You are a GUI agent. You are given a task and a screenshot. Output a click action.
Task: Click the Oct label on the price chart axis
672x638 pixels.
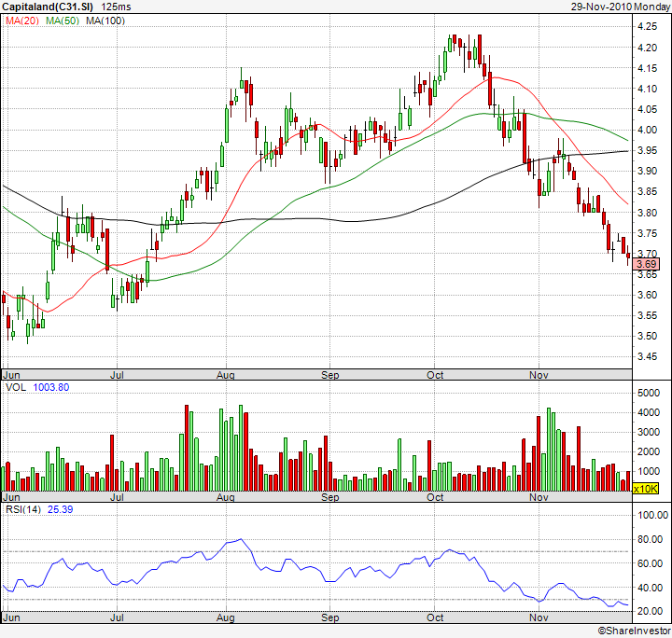pyautogui.click(x=435, y=375)
